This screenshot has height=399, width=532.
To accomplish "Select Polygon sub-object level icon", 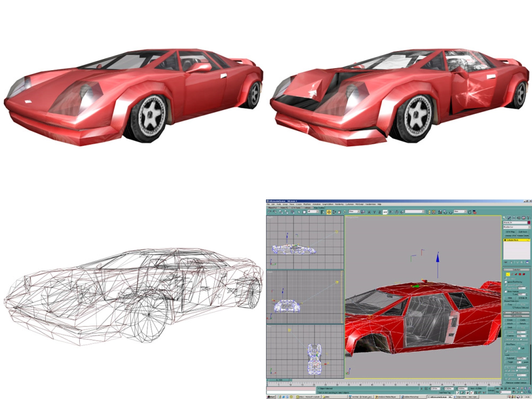I will [x=520, y=274].
